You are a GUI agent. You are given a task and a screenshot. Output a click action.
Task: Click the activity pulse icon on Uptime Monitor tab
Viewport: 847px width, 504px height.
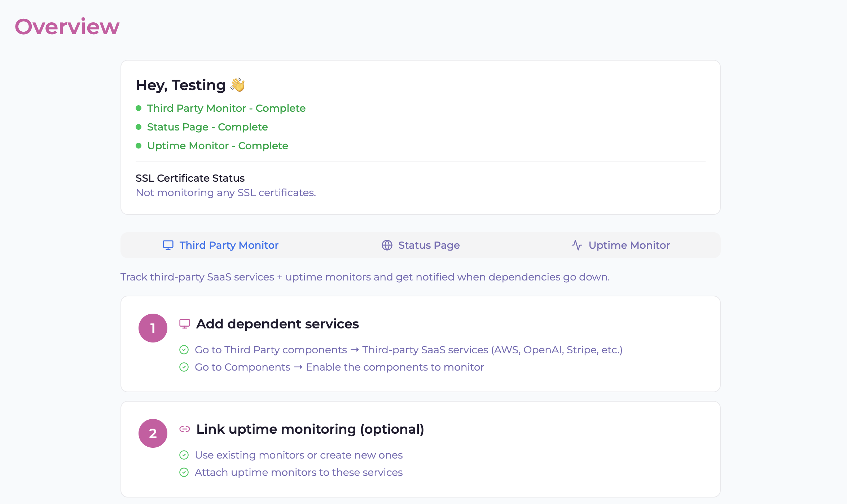click(x=577, y=245)
